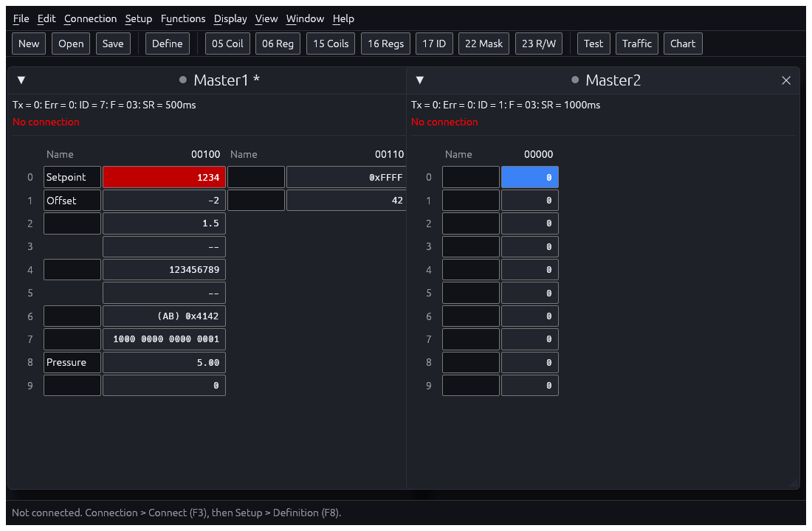Open the Help menu
This screenshot has height=531, width=812.
coord(343,18)
